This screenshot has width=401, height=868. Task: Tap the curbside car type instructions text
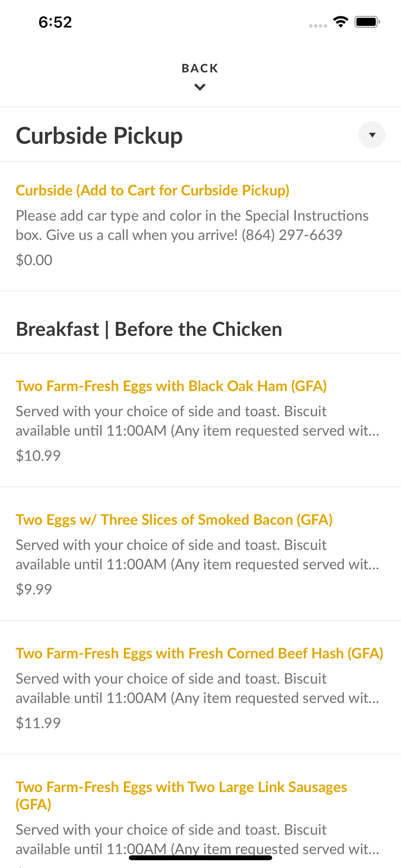[192, 225]
